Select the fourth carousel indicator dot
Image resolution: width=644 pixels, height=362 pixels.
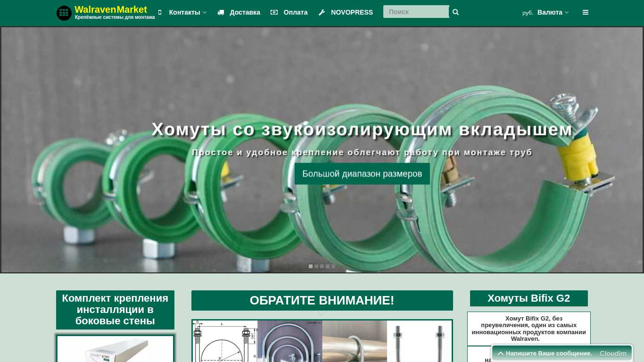tap(328, 266)
